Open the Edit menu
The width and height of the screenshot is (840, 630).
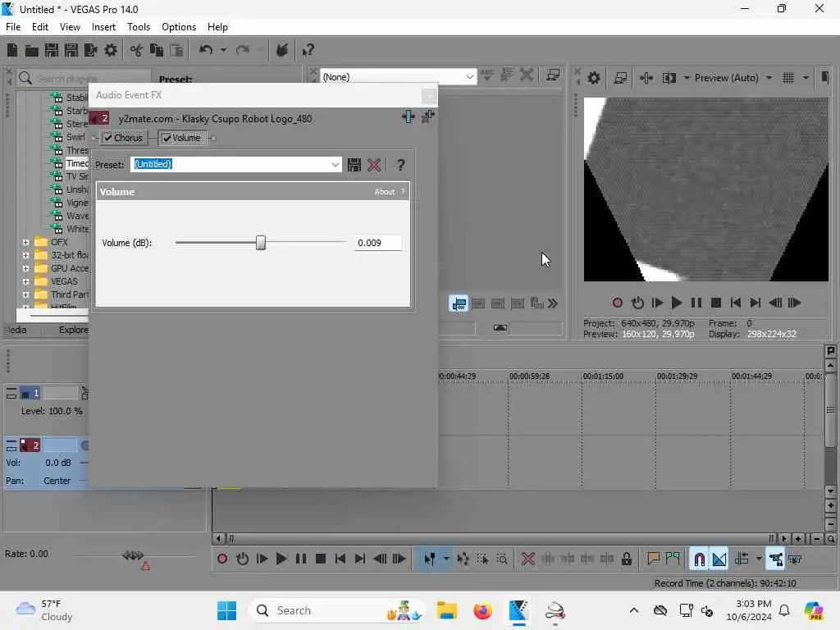point(39,27)
